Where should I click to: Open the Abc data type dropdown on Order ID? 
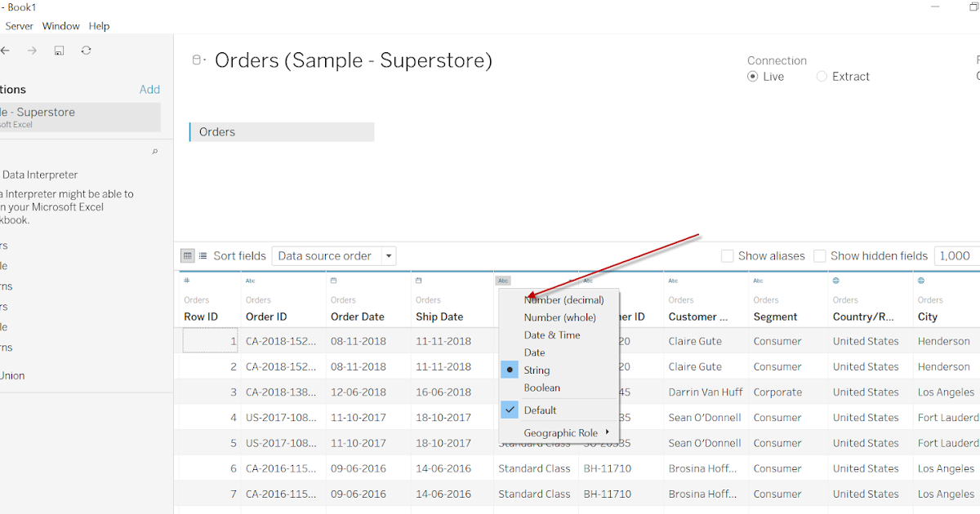tap(250, 280)
